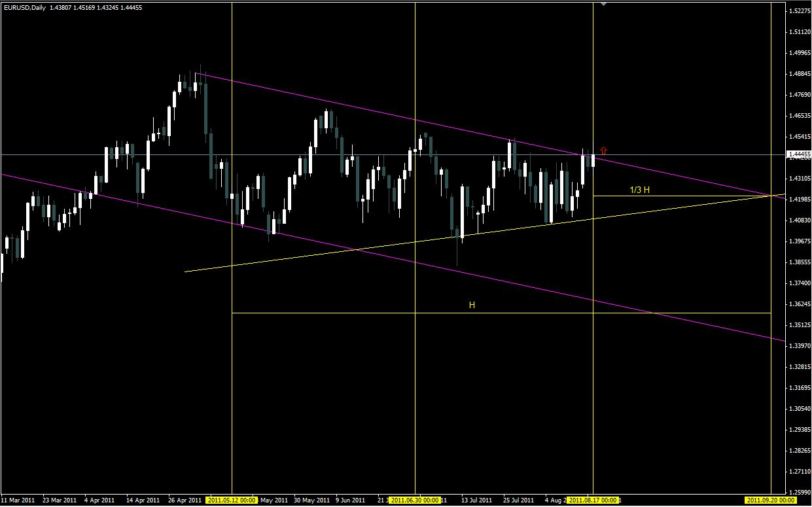Click the 13 Jul 2011 time label
This screenshot has height=507, width=812.
[476, 500]
